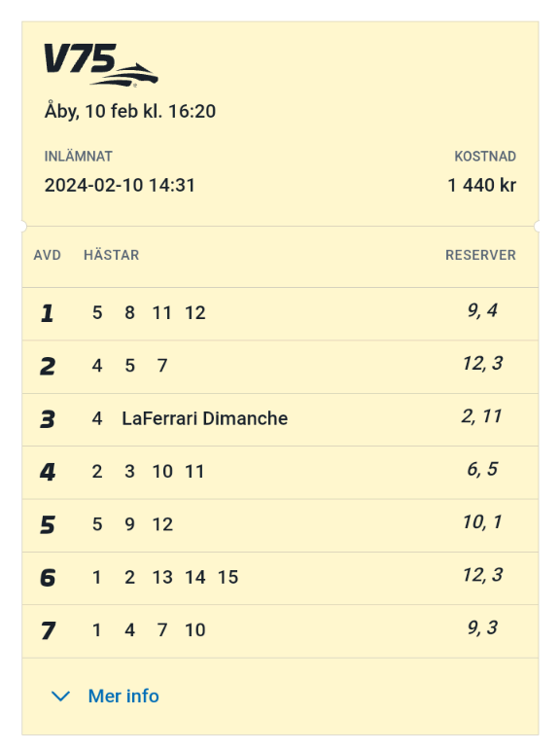The image size is (560, 751).
Task: Select race number 1 icon
Action: [x=47, y=313]
